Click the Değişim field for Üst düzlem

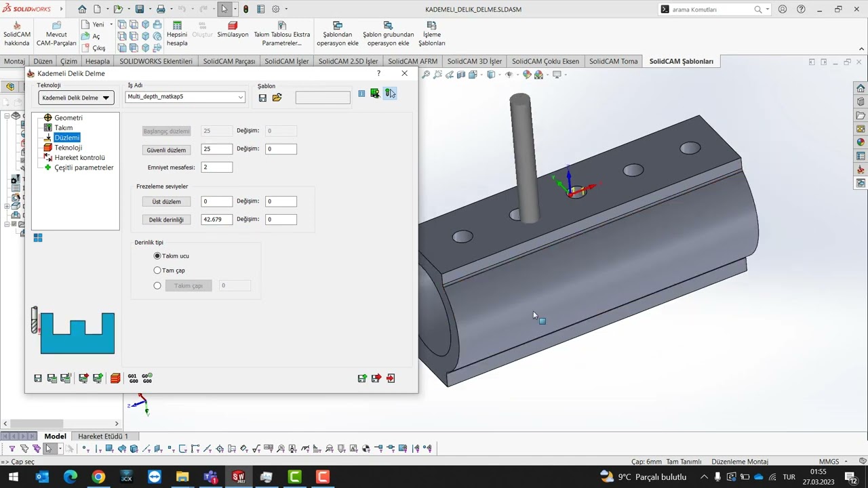coord(281,201)
